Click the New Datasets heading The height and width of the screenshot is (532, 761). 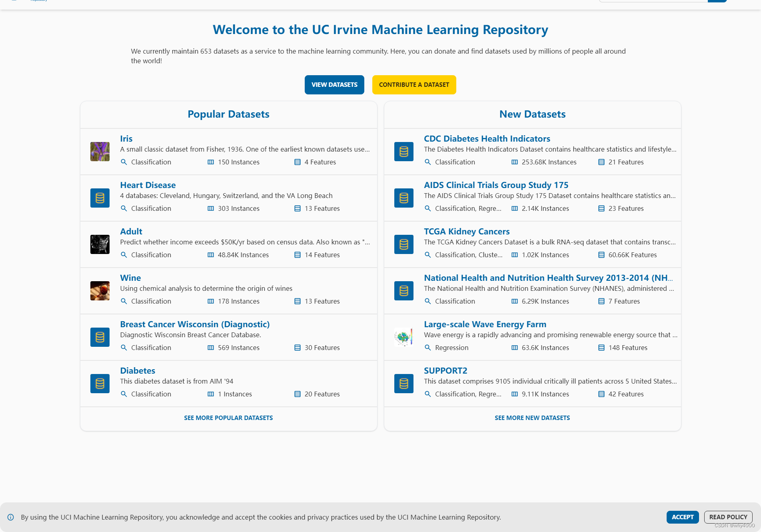[x=532, y=114]
